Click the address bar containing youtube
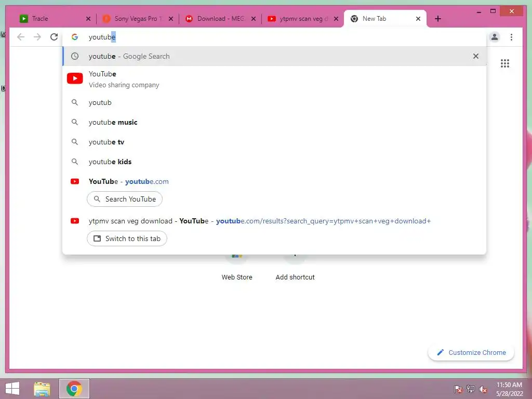 pyautogui.click(x=275, y=37)
